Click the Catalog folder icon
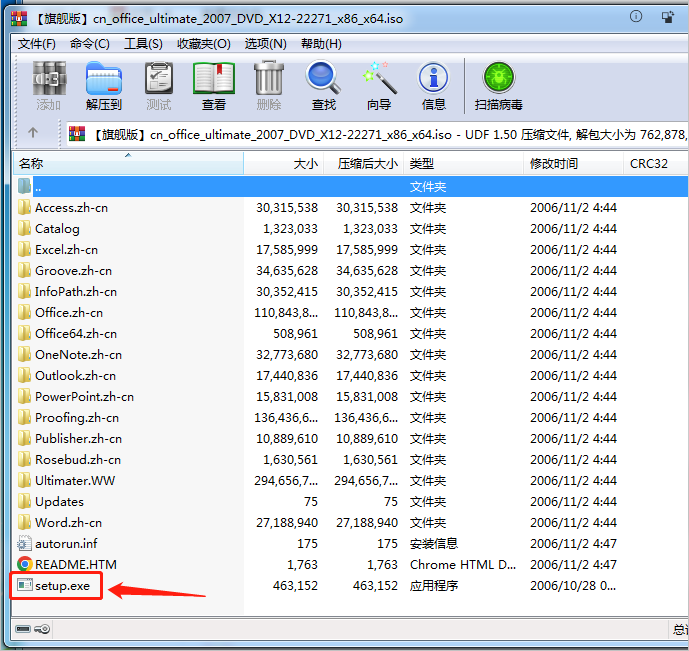Viewport: 689px width, 651px height. (x=25, y=228)
